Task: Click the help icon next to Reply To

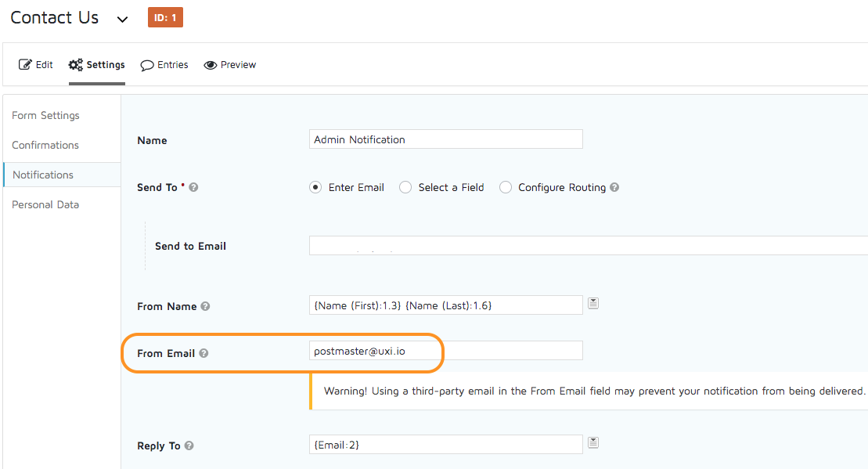Action: [x=189, y=446]
